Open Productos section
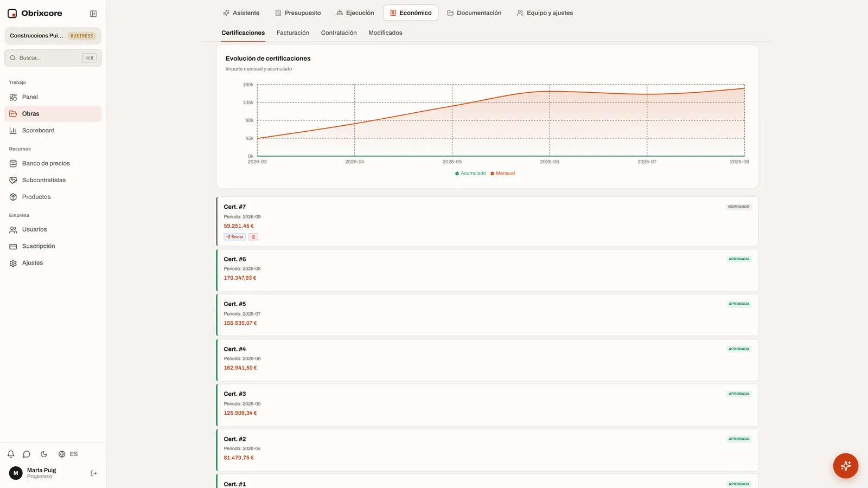Image resolution: width=868 pixels, height=488 pixels. pyautogui.click(x=53, y=197)
